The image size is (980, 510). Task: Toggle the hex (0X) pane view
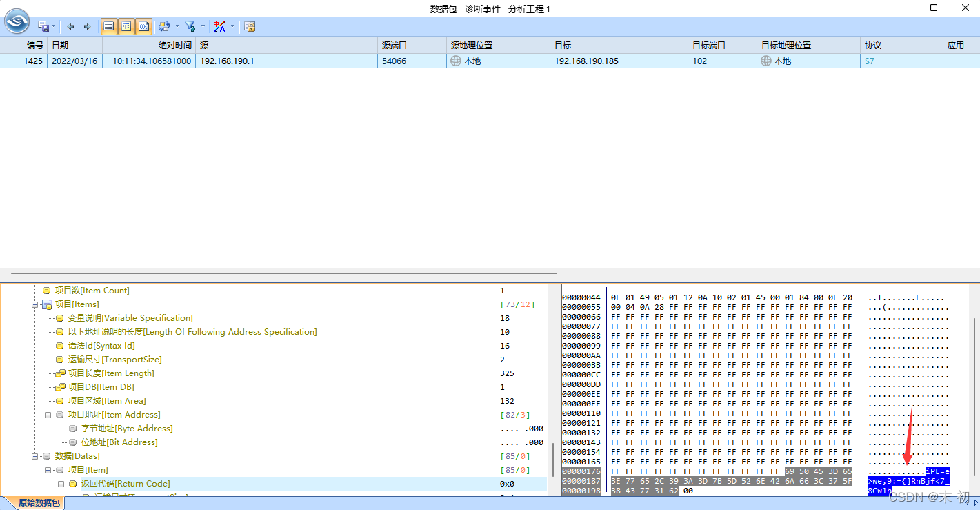tap(143, 26)
